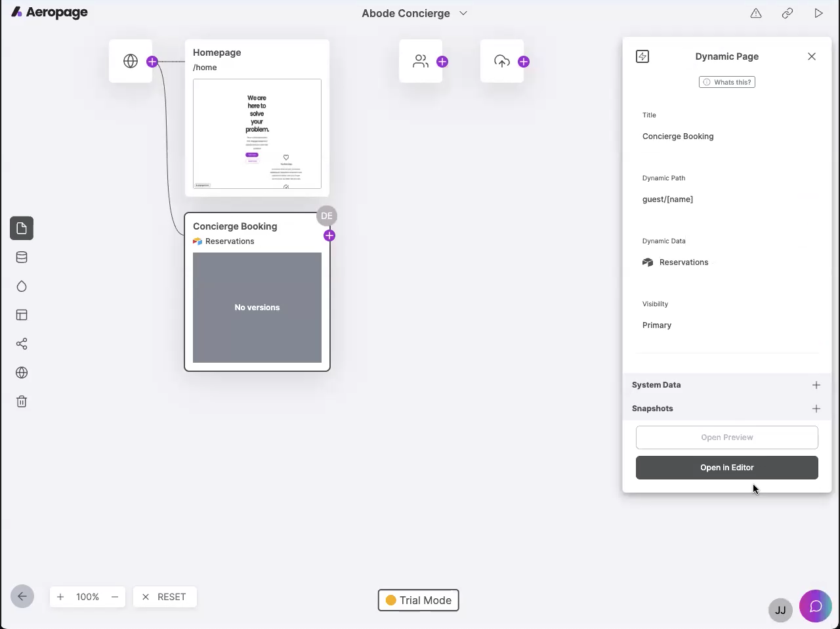Click the Dynamic Page lightning icon
The height and width of the screenshot is (629, 840).
(642, 56)
